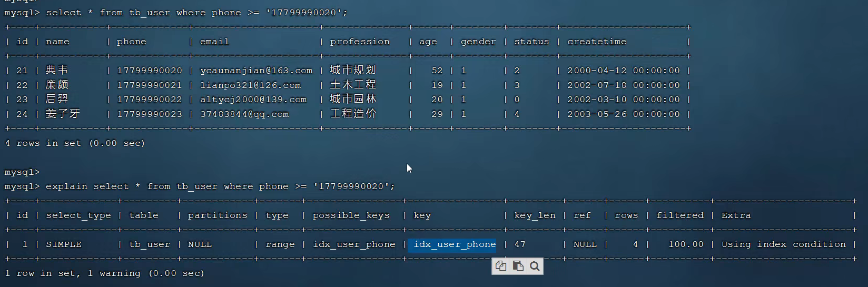Click the profession 城市规划 cell
Image resolution: width=868 pixels, height=287 pixels.
pyautogui.click(x=353, y=71)
